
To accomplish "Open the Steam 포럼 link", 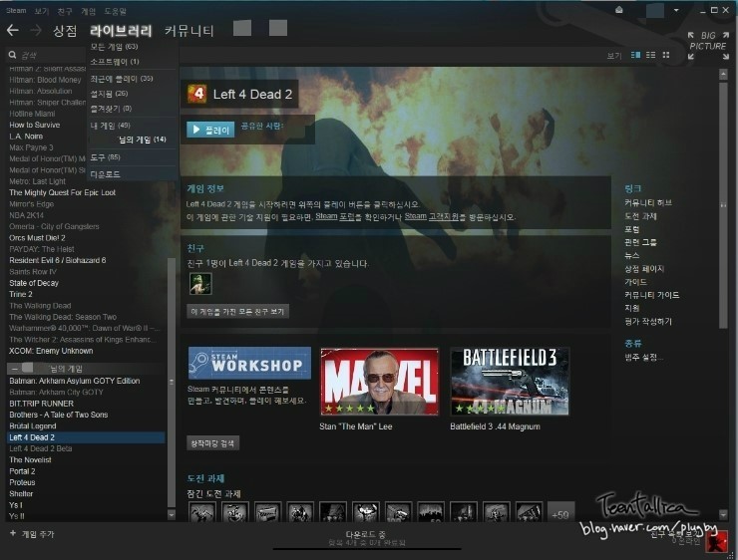I will point(333,216).
